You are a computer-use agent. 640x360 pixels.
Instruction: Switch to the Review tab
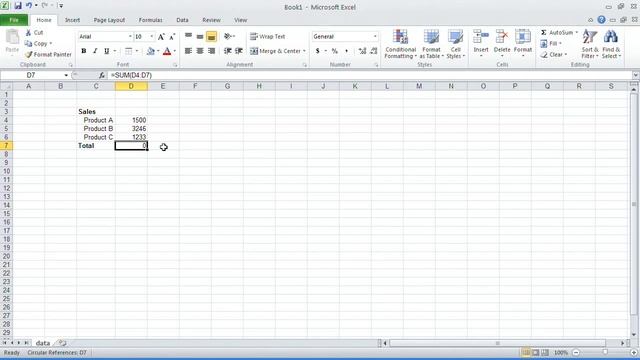point(211,20)
